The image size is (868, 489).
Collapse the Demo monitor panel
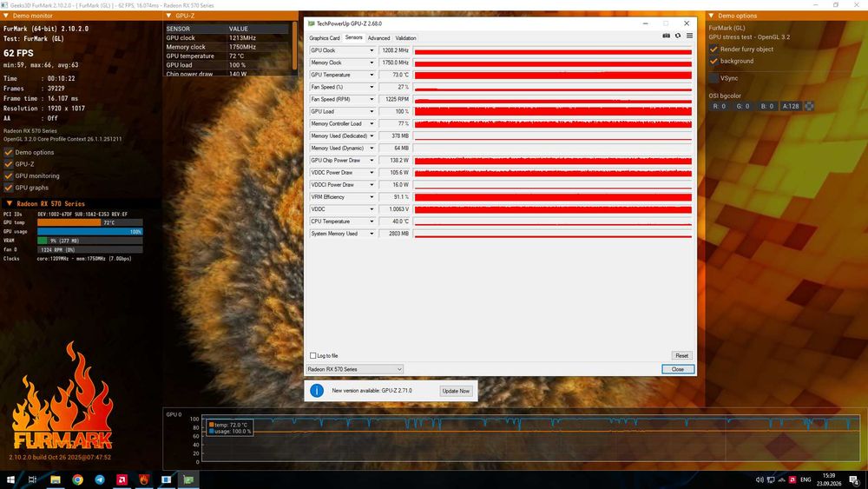click(x=6, y=16)
